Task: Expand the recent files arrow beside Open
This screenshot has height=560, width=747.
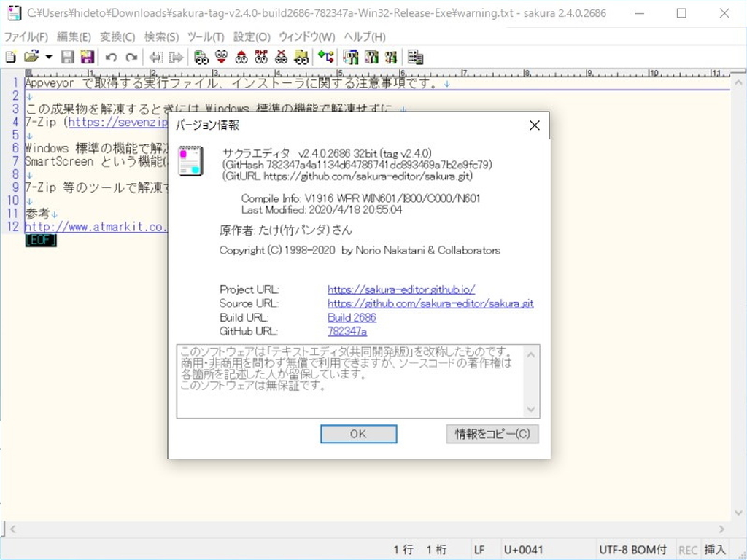Action: click(49, 57)
